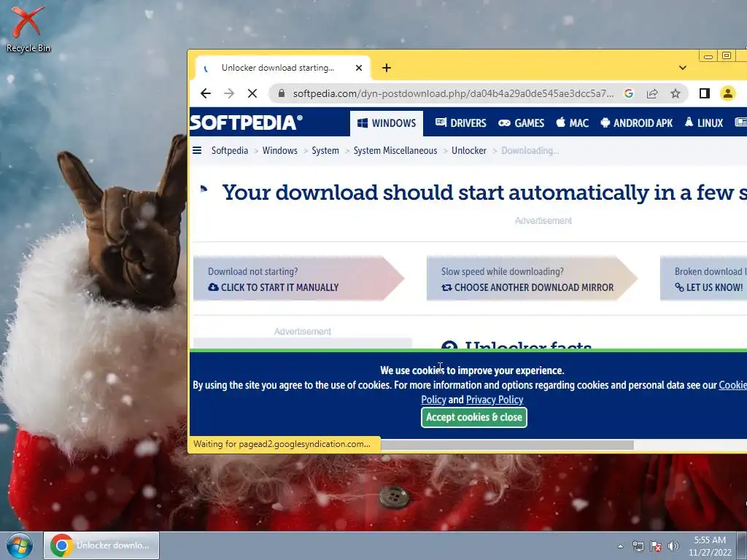Viewport: 747px width, 560px height.
Task: Click the 'Your download should start automatically' heading
Action: point(484,192)
